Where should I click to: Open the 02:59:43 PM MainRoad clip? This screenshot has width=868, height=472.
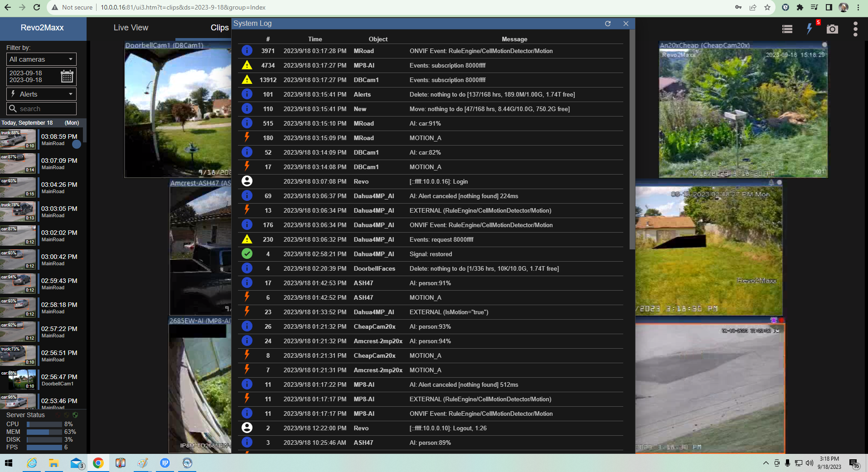point(41,284)
